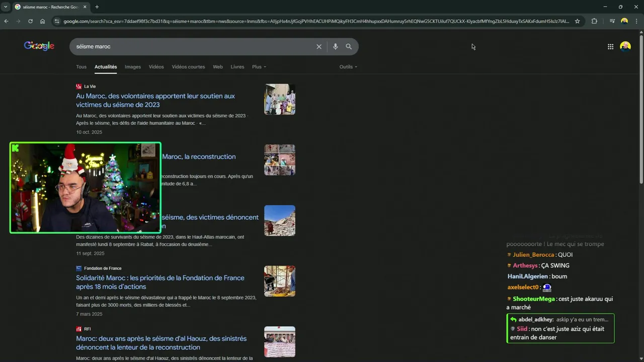This screenshot has width=644, height=362.
Task: Reload the page with refresh icon
Action: pyautogui.click(x=30, y=21)
